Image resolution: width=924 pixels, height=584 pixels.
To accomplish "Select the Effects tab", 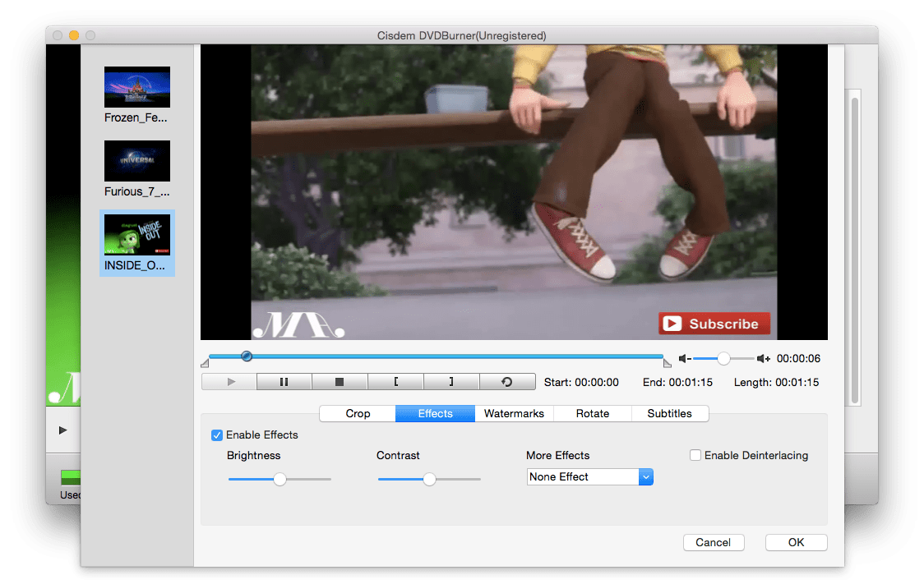I will pos(436,413).
